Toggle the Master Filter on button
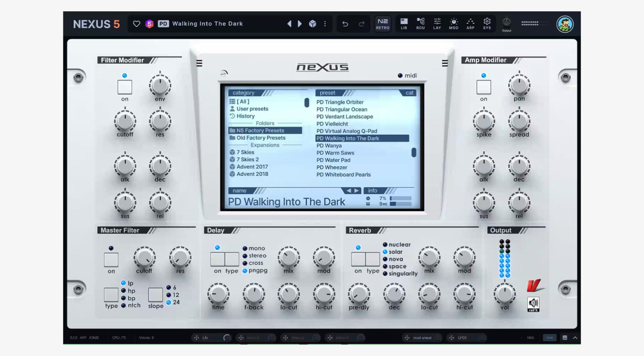 point(111,260)
